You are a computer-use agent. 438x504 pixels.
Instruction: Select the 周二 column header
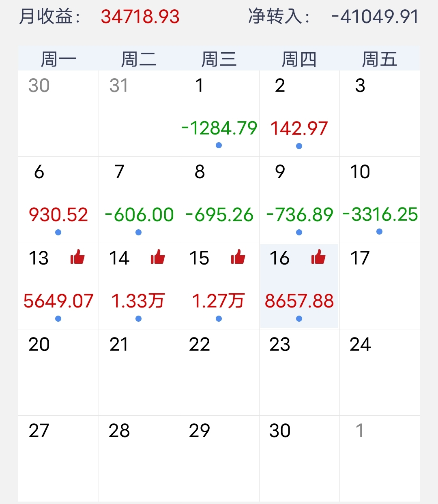click(139, 59)
